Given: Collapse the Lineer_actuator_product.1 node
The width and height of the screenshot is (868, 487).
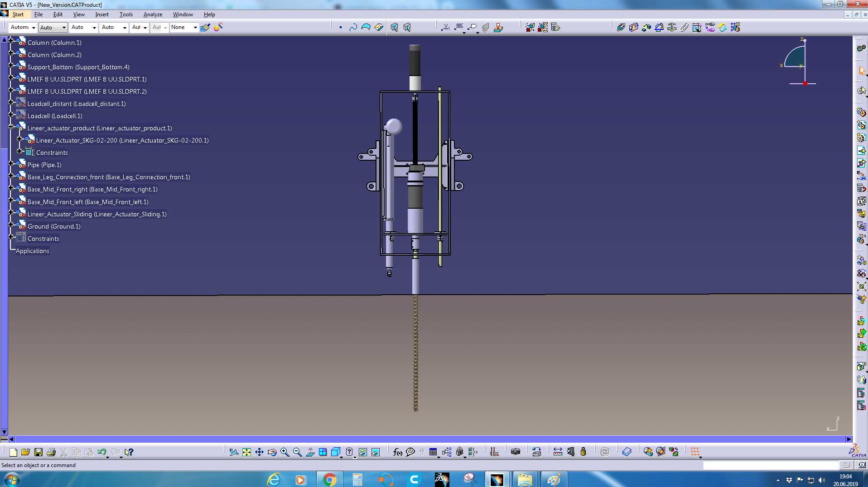Looking at the screenshot, I should tap(11, 126).
